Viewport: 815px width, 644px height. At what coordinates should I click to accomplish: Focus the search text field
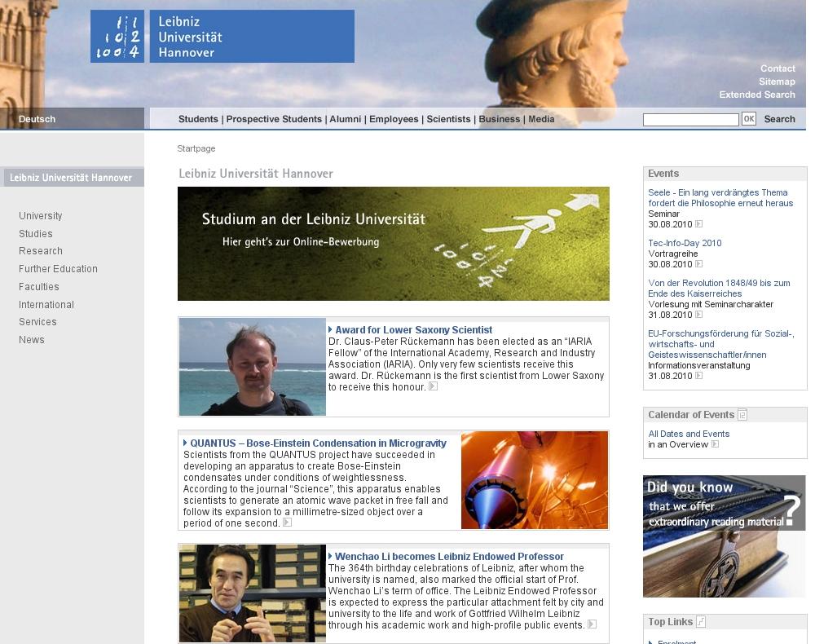click(691, 120)
